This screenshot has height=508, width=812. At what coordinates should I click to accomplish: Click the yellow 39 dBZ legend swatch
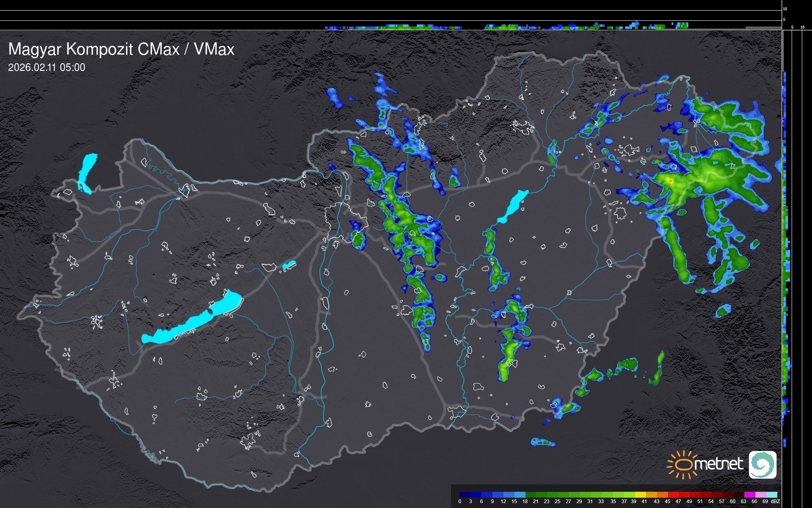pyautogui.click(x=640, y=495)
